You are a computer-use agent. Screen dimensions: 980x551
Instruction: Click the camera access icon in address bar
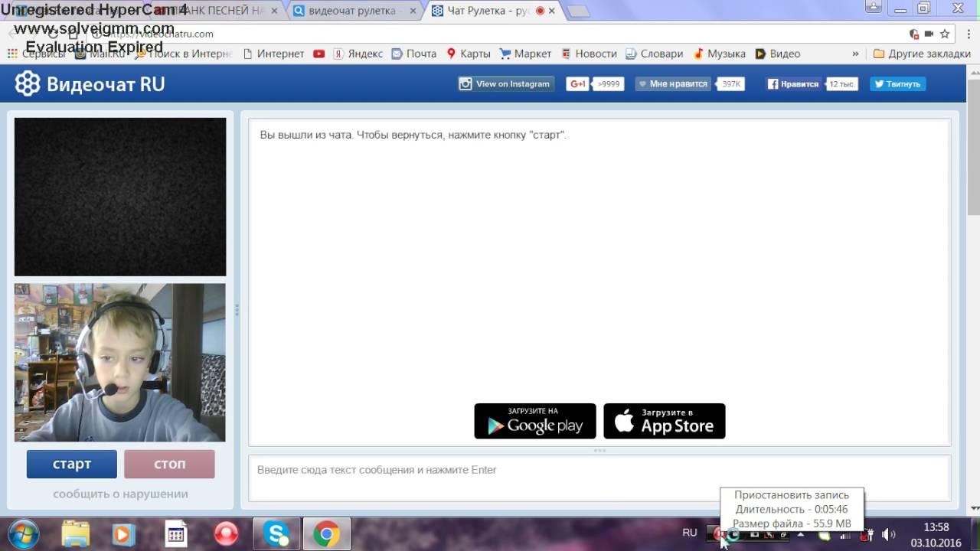(929, 34)
